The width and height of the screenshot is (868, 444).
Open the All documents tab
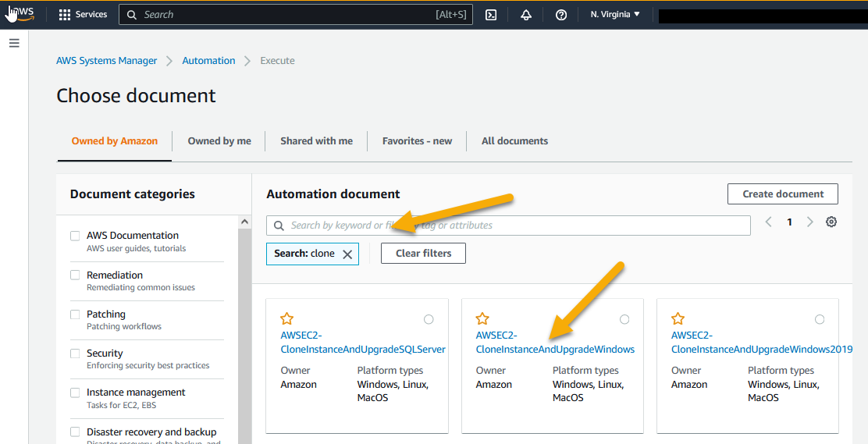[x=515, y=141]
